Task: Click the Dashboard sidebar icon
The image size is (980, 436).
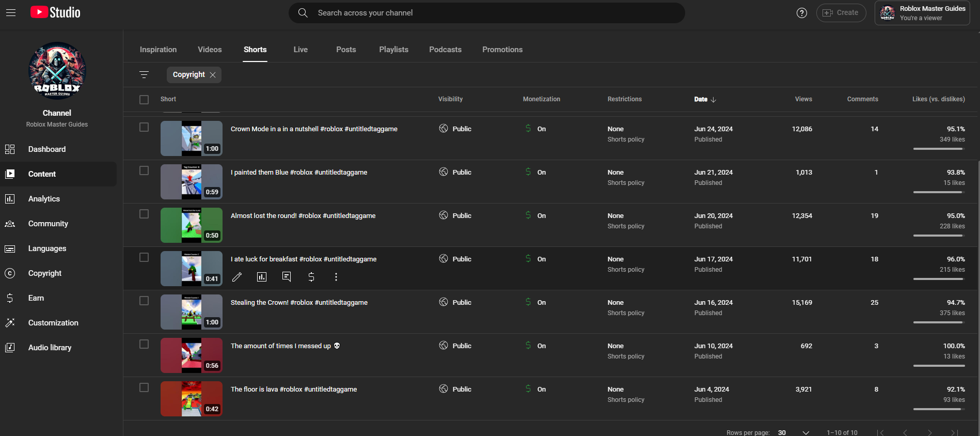Action: tap(10, 149)
